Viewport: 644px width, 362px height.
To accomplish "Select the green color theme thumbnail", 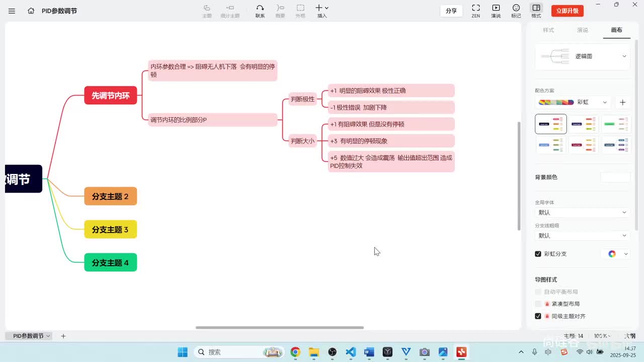I will point(616,124).
